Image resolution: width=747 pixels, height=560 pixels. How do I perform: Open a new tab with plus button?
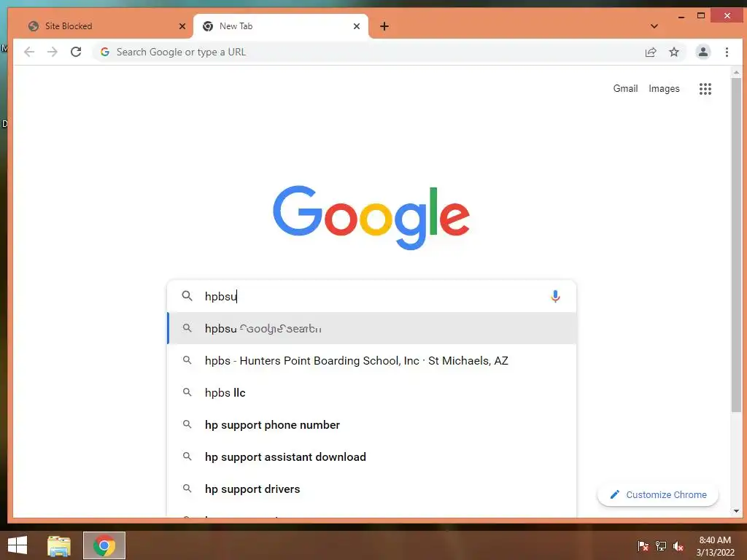[x=384, y=26]
